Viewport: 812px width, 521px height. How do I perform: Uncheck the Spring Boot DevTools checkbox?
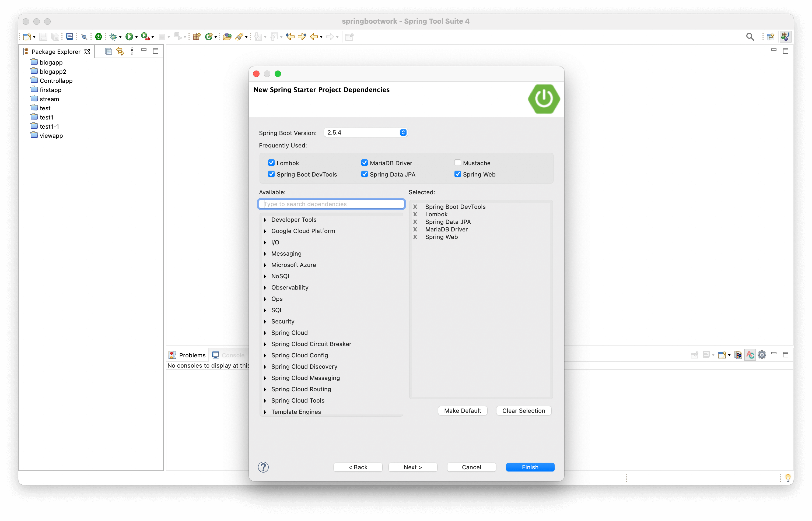pos(271,174)
